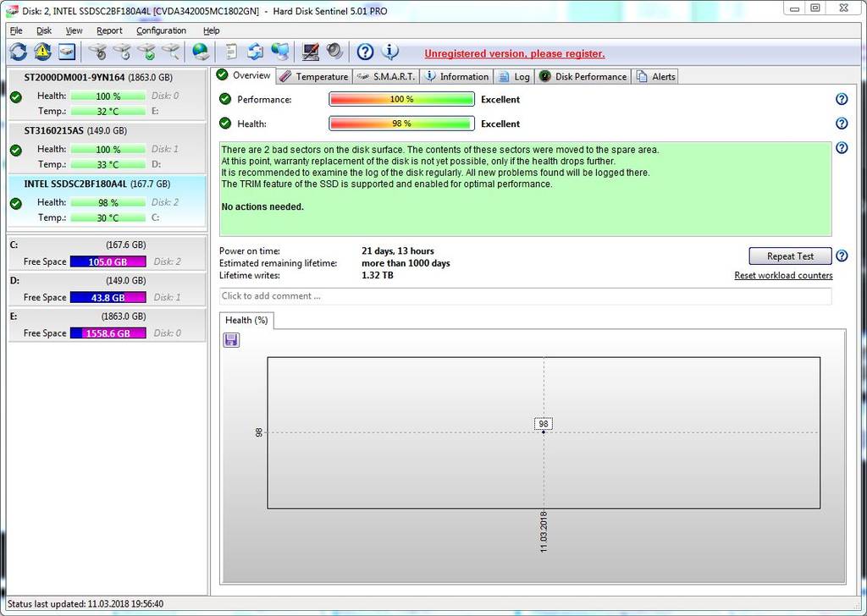The height and width of the screenshot is (616, 867).
Task: Switch to the Disk Performance tab
Action: pos(583,76)
